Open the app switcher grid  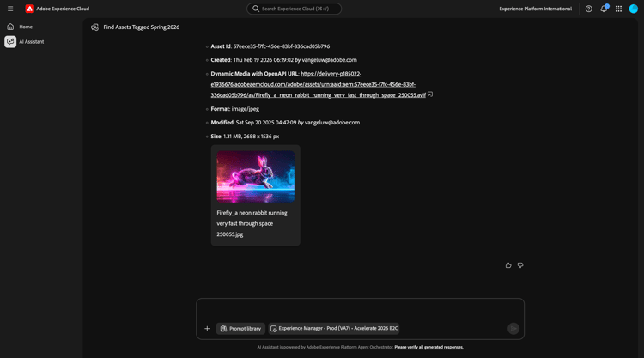pyautogui.click(x=618, y=9)
